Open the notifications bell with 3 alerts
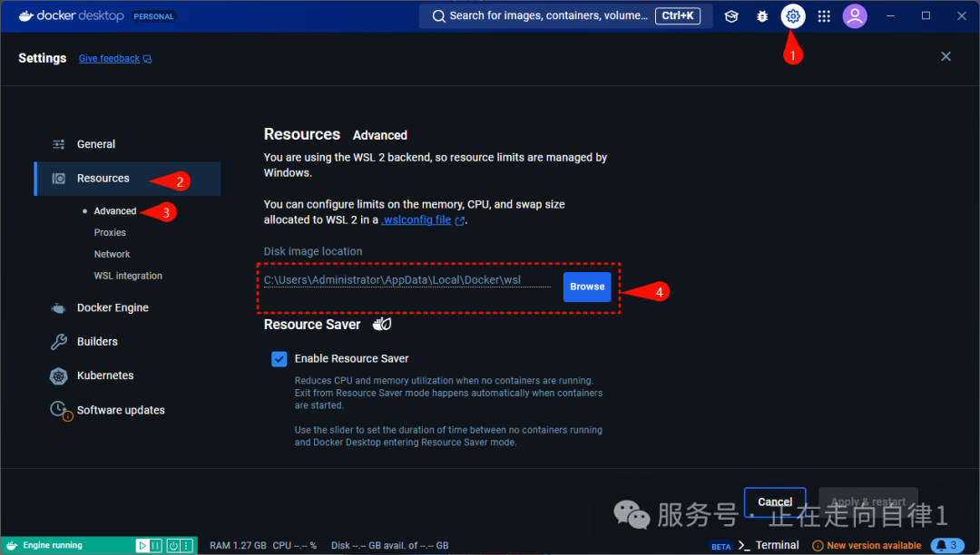 [947, 545]
